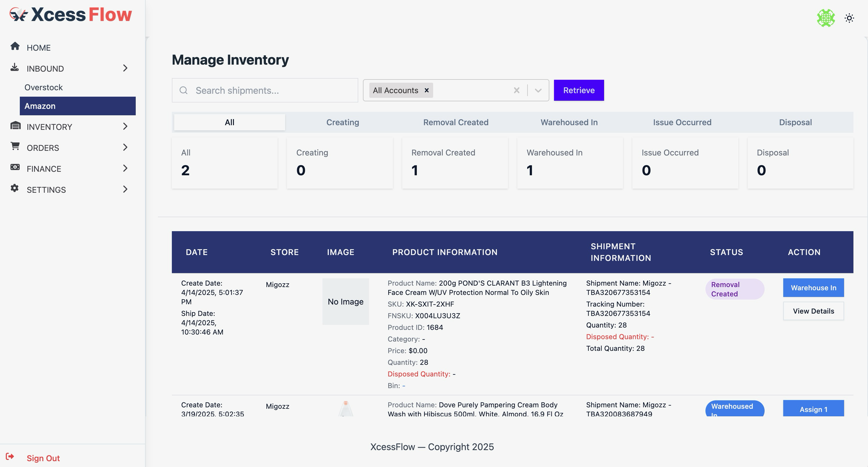Click the Sign Out link
Image resolution: width=868 pixels, height=467 pixels.
[x=43, y=458]
